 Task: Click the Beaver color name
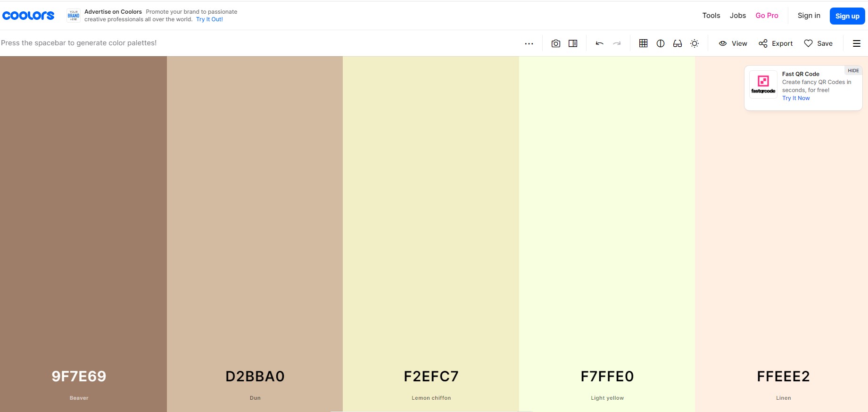point(79,398)
